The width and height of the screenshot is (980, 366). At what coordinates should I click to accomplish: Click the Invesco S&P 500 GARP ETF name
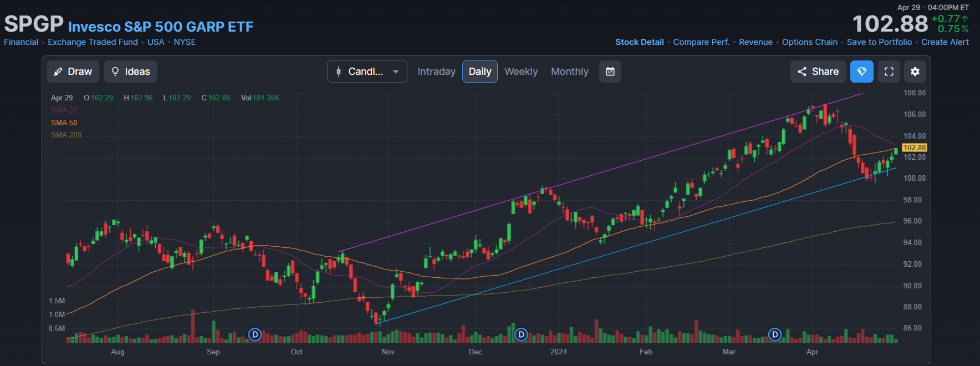161,27
